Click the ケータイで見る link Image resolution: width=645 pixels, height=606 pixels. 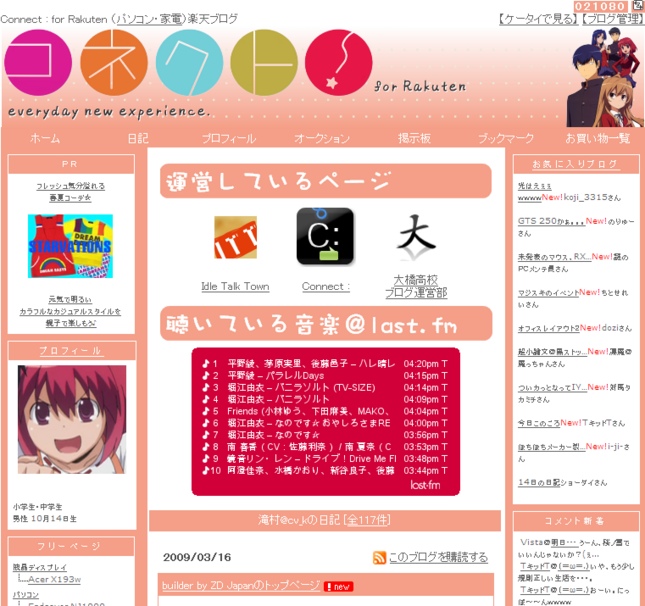(x=538, y=19)
